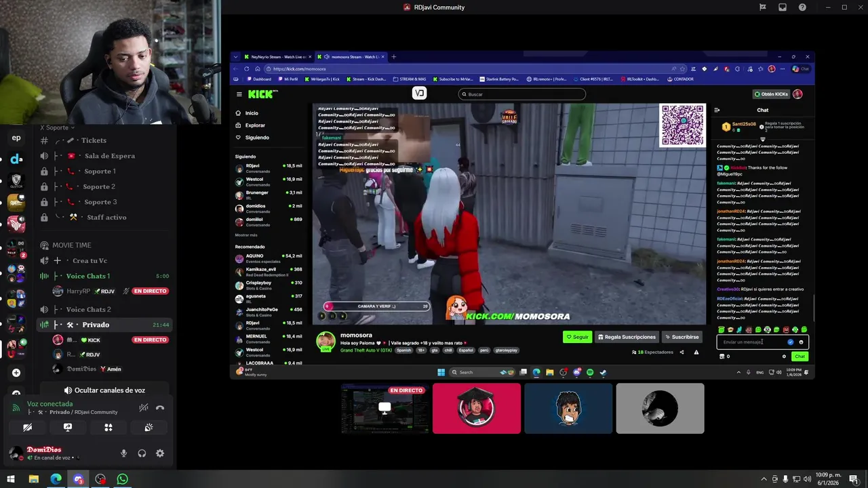Open the chat settings gear icon
The height and width of the screenshot is (488, 868).
tap(784, 357)
